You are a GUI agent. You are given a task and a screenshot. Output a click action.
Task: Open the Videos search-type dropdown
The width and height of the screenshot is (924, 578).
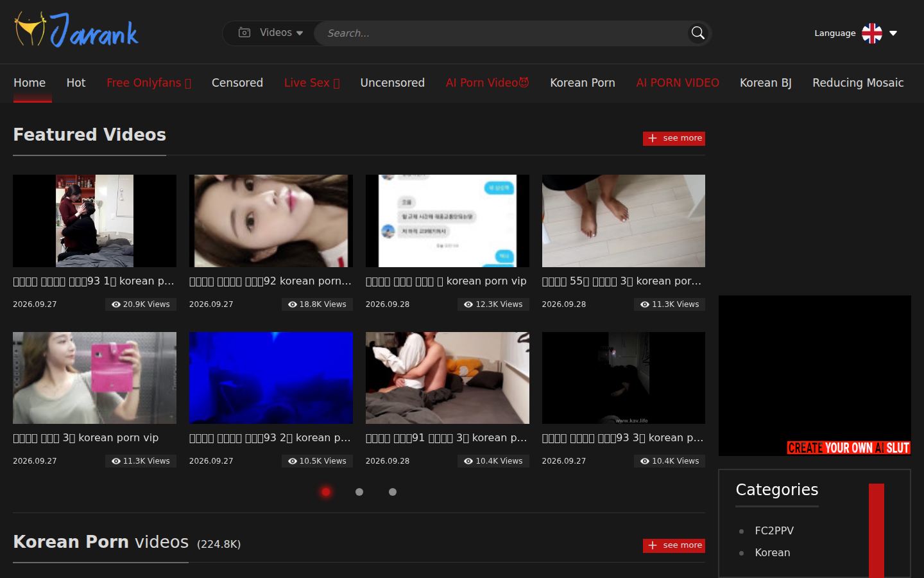coord(270,33)
